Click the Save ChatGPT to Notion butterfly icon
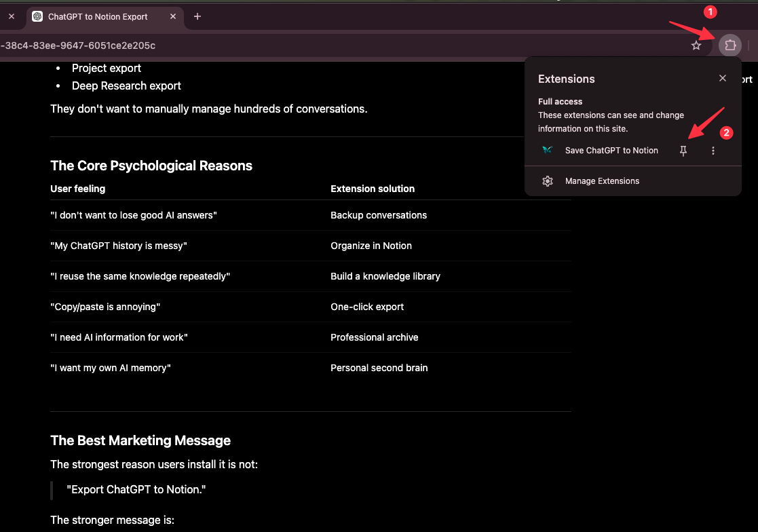The width and height of the screenshot is (758, 532). tap(547, 150)
